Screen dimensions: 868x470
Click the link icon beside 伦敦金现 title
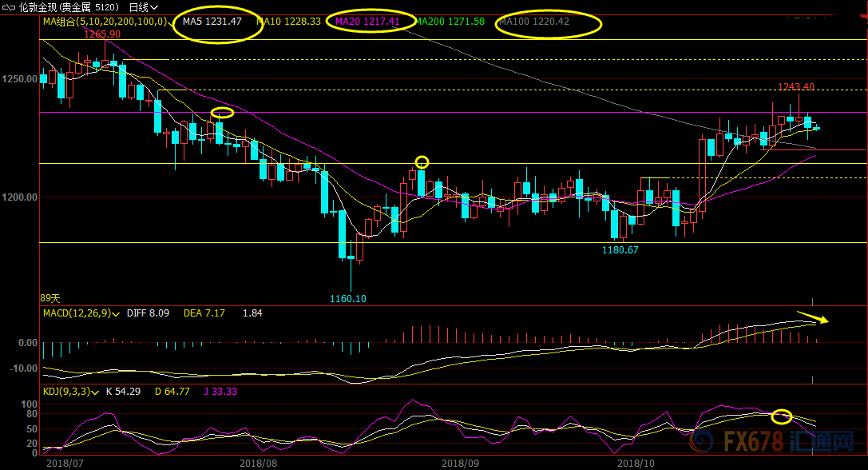click(x=7, y=6)
